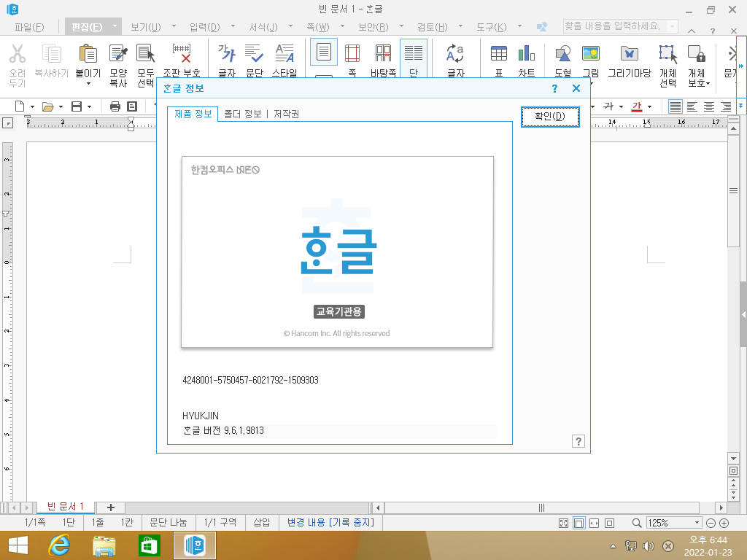Open Paragraph shape (문단) icon
The width and height of the screenshot is (747, 560).
tap(255, 53)
